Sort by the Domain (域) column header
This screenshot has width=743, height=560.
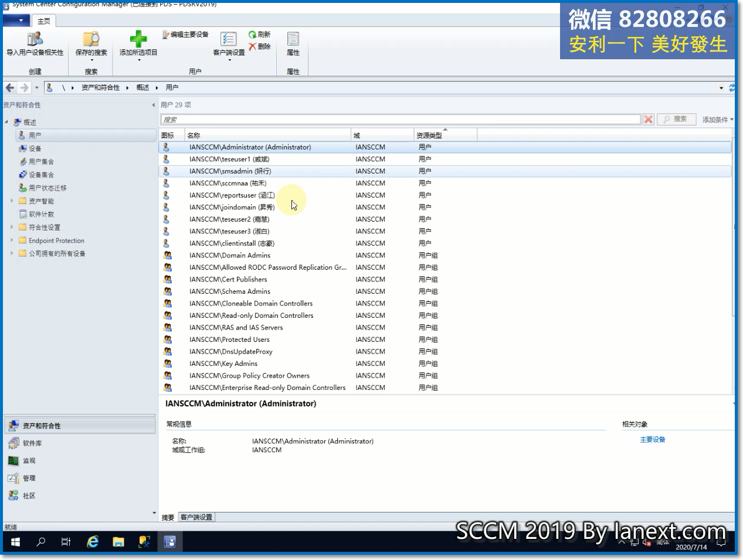382,135
